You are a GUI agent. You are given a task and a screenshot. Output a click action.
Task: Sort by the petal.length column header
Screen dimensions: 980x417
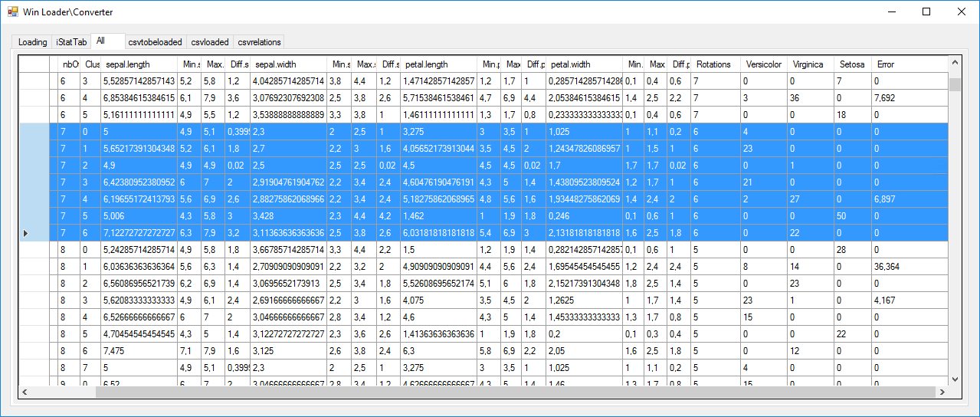point(438,64)
